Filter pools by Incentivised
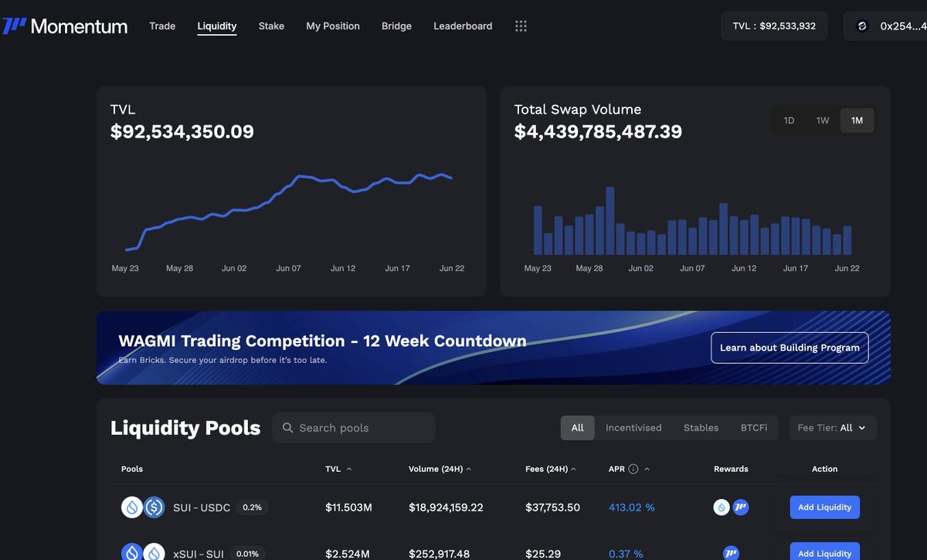The image size is (927, 560). point(633,428)
